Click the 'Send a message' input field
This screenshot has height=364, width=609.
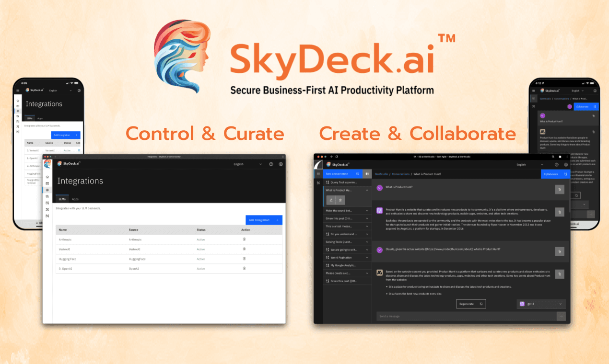click(x=466, y=316)
